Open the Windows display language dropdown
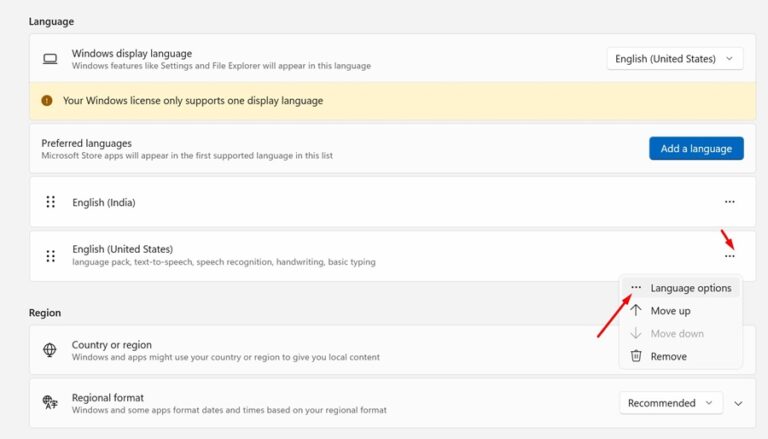Image resolution: width=768 pixels, height=439 pixels. click(675, 59)
